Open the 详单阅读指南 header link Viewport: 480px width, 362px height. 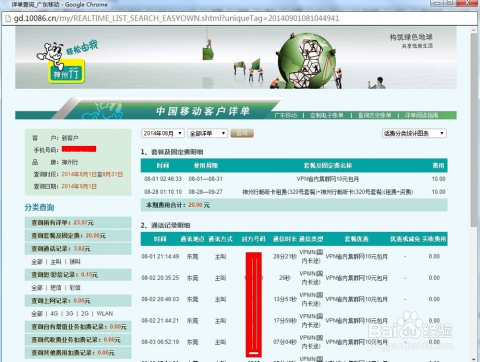(x=421, y=115)
